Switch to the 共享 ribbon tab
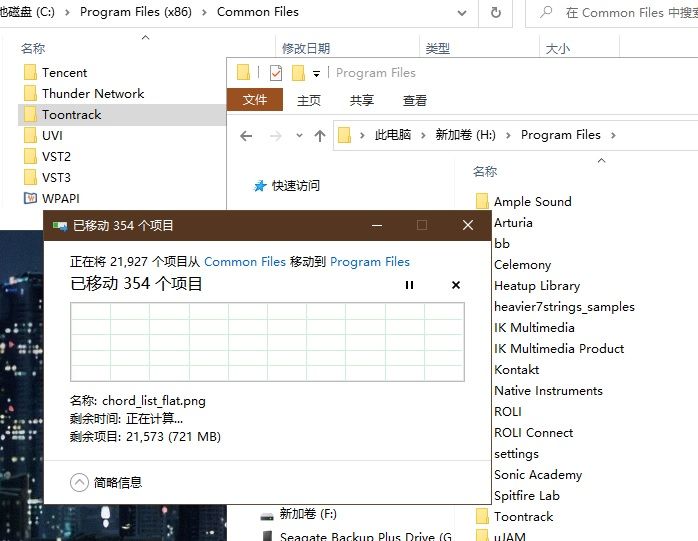Viewport: 698px width, 541px height. tap(361, 101)
